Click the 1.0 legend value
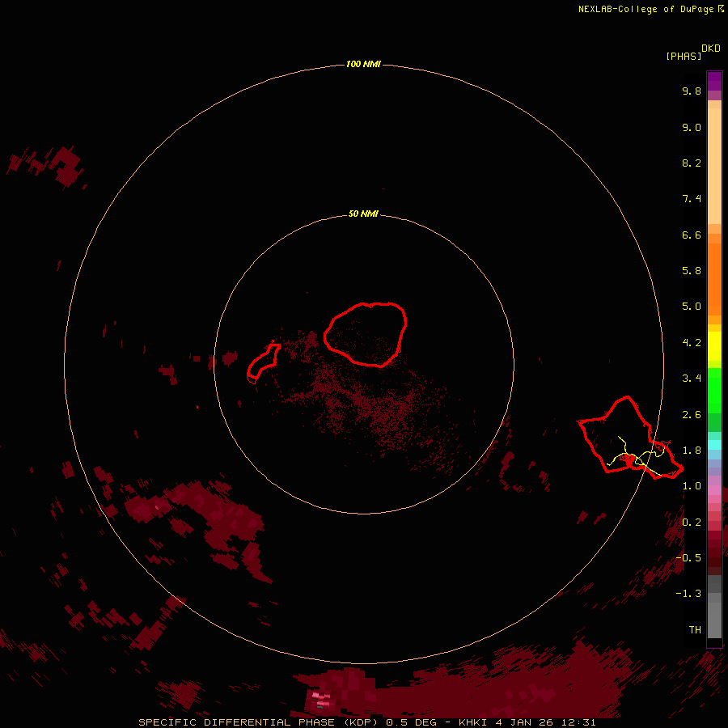Viewport: 728px width, 728px height. pos(692,486)
